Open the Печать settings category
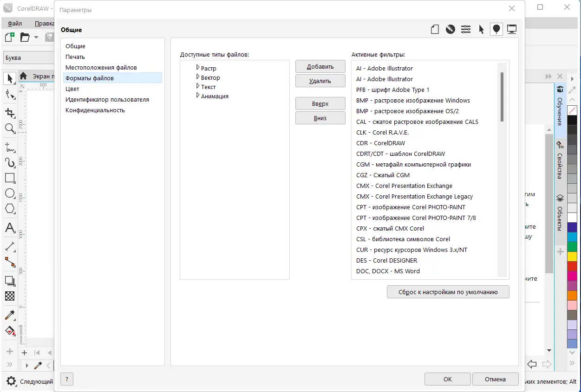Viewport: 581px width, 392px height. point(75,57)
